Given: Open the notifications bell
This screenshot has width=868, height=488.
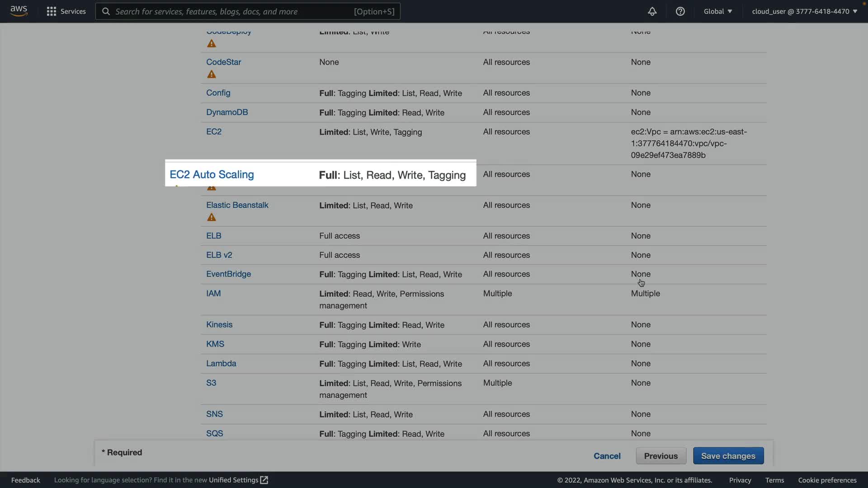Looking at the screenshot, I should click(652, 11).
